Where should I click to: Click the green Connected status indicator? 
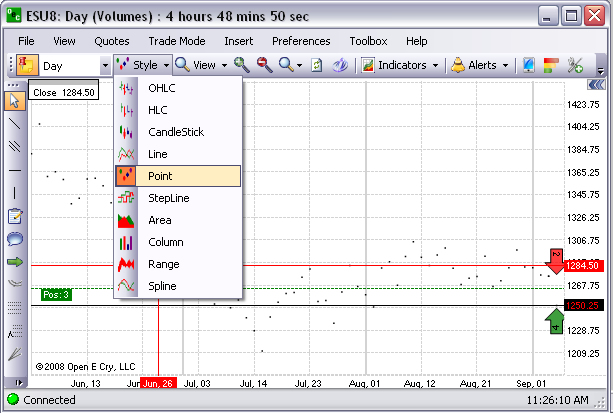point(13,399)
